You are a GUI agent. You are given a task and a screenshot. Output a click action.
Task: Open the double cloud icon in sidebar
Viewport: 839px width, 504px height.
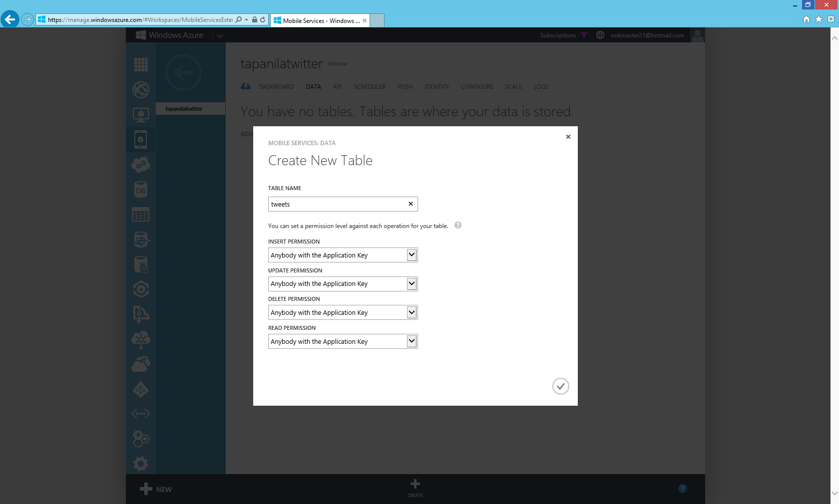click(141, 364)
